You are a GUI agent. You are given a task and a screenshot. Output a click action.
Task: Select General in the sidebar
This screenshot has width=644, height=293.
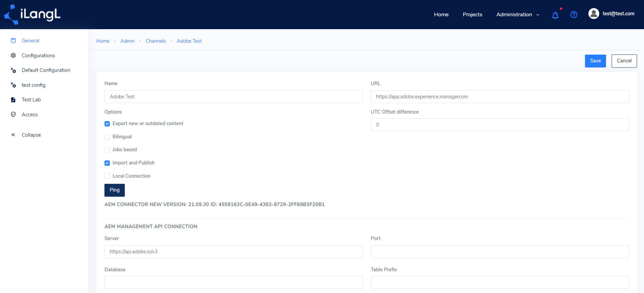tap(31, 41)
